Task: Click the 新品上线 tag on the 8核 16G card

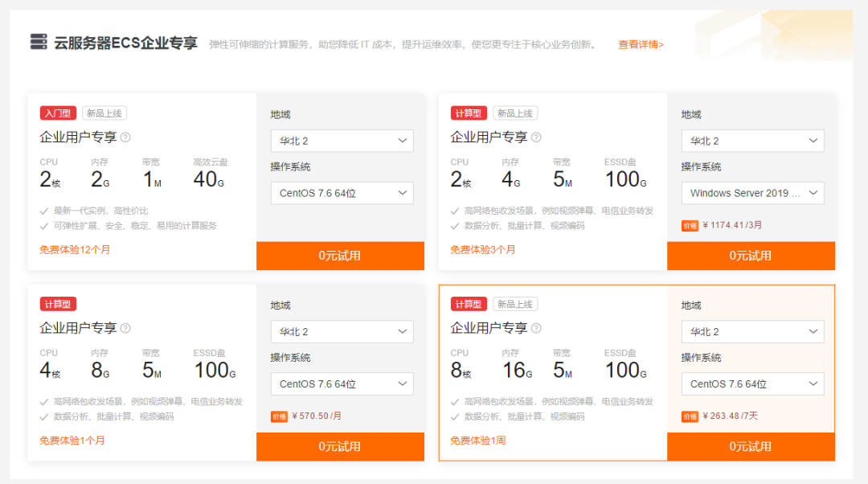Action: point(514,304)
